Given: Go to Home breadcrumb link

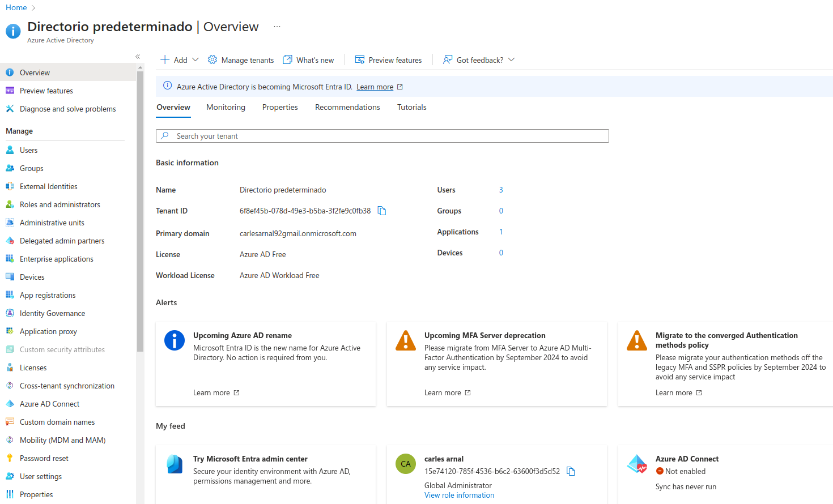Looking at the screenshot, I should (16, 7).
